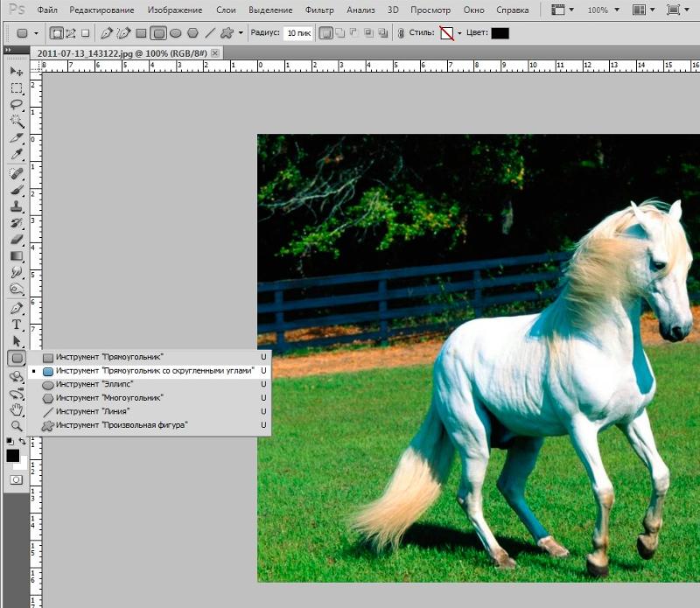Open the Style picker dropdown arrow
The height and width of the screenshot is (608, 700).
coord(458,33)
